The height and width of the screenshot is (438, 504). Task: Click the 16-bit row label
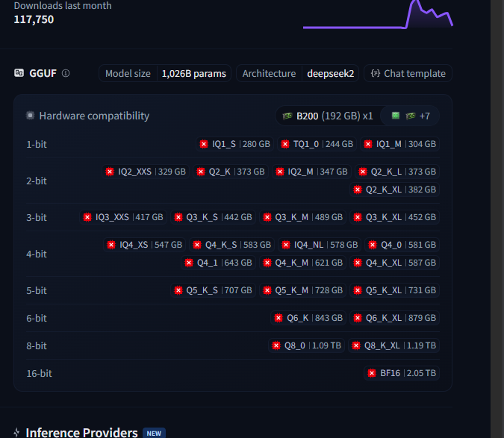click(x=39, y=373)
